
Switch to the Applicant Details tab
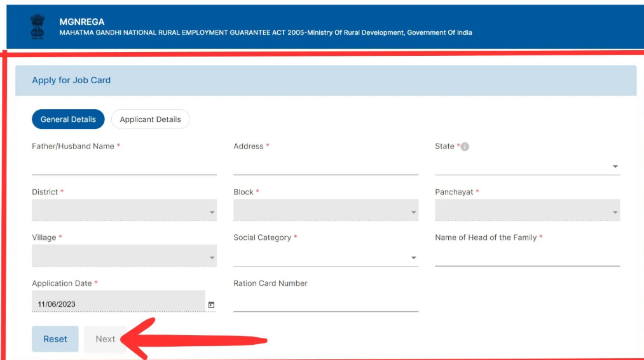coord(150,119)
